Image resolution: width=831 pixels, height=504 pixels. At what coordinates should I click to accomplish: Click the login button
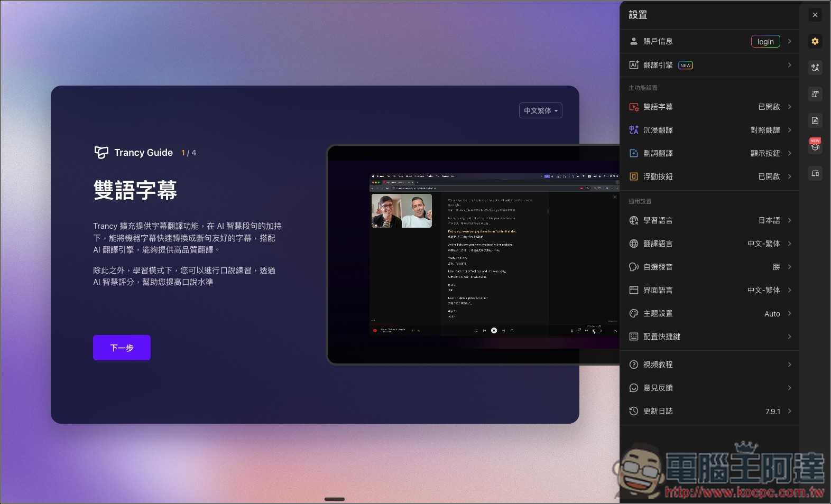click(x=765, y=41)
